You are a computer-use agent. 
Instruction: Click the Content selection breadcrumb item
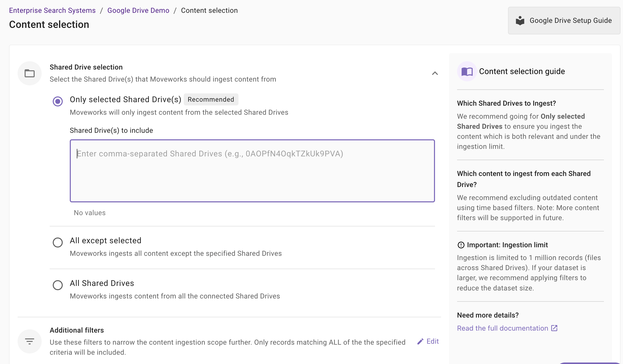[x=209, y=10]
